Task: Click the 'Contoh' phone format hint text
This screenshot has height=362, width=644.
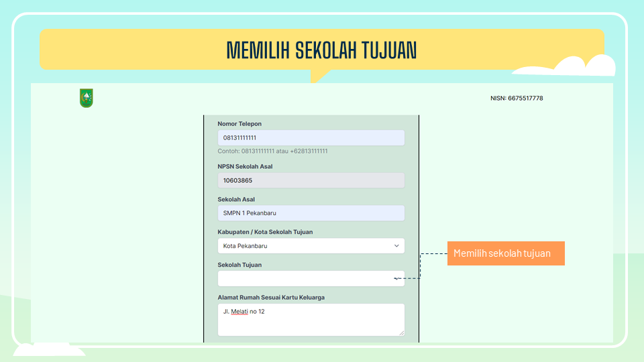Action: pyautogui.click(x=272, y=152)
